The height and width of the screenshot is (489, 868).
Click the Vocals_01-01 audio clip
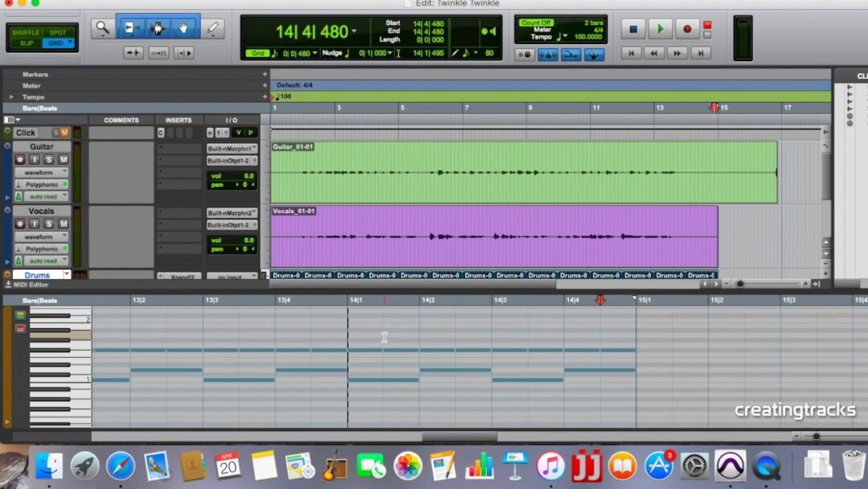(493, 236)
